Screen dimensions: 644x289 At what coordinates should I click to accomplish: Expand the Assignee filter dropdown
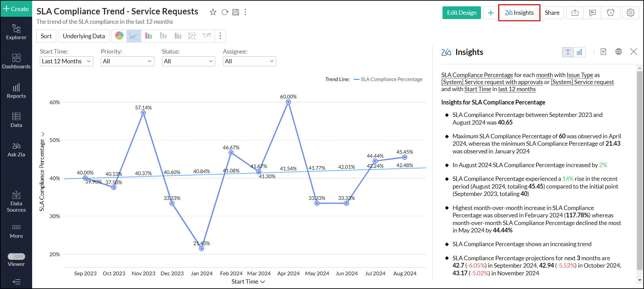tap(249, 61)
